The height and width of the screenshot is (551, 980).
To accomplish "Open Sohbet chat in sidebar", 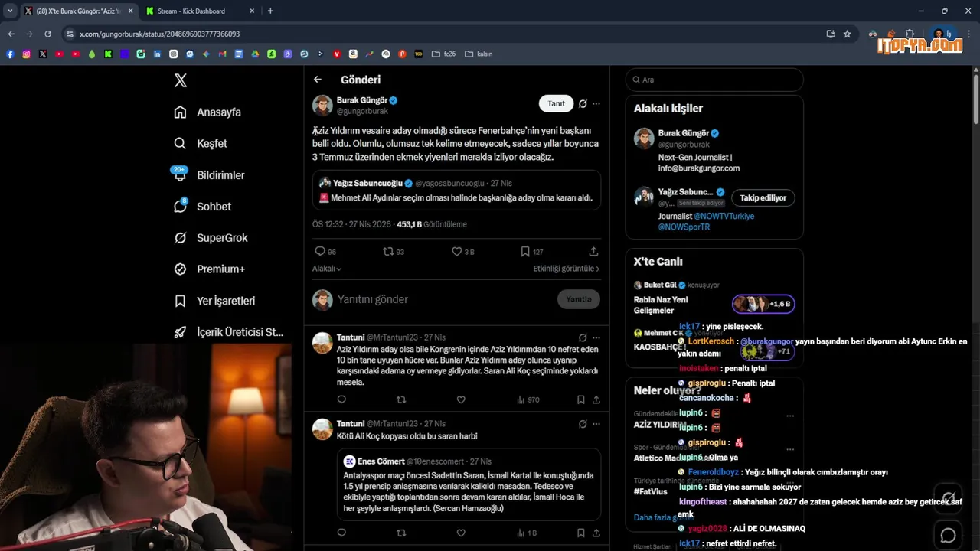I will [x=202, y=207].
